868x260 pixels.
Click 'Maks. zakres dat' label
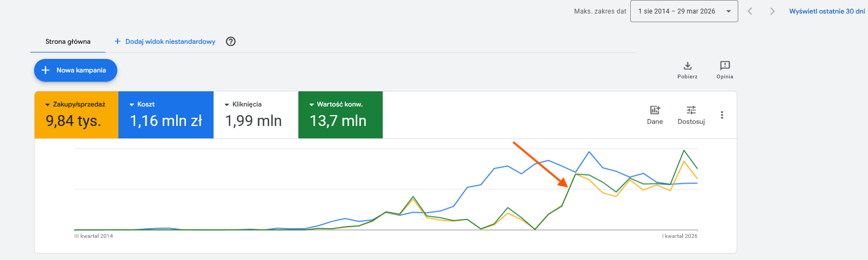600,11
